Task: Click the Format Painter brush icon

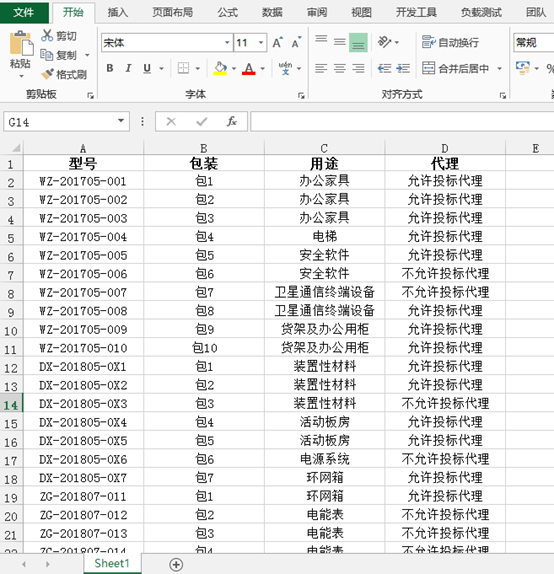Action: pos(47,74)
